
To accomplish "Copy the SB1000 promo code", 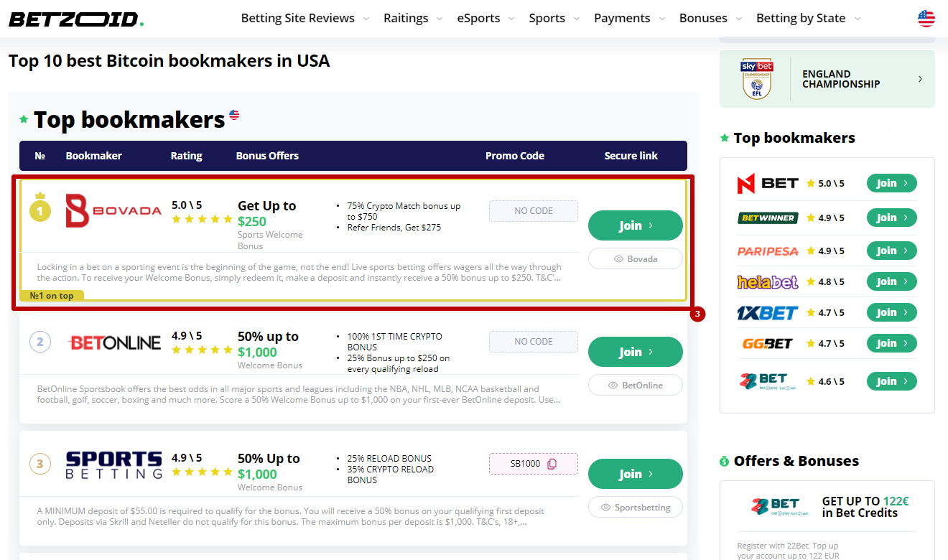I will (x=552, y=464).
